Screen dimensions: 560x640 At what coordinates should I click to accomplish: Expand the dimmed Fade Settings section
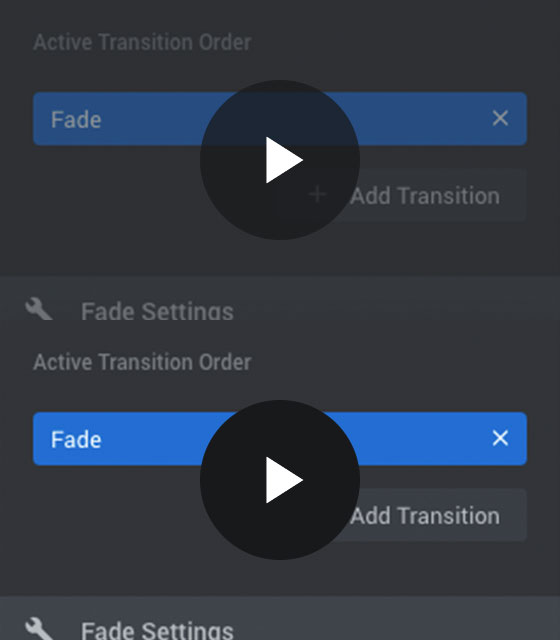coord(280,310)
